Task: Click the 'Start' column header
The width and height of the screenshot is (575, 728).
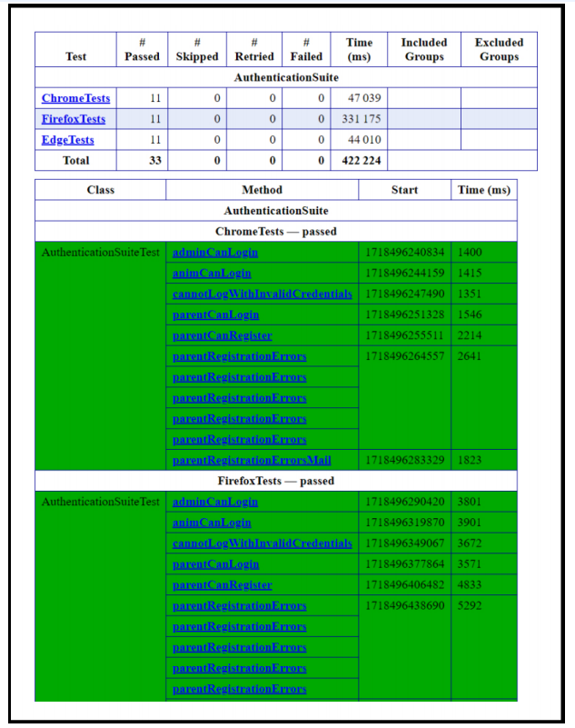Action: point(405,190)
